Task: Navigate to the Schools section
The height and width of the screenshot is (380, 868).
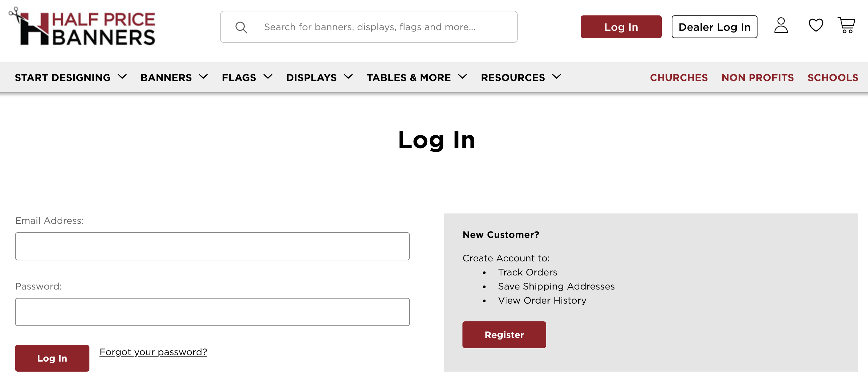Action: tap(832, 77)
